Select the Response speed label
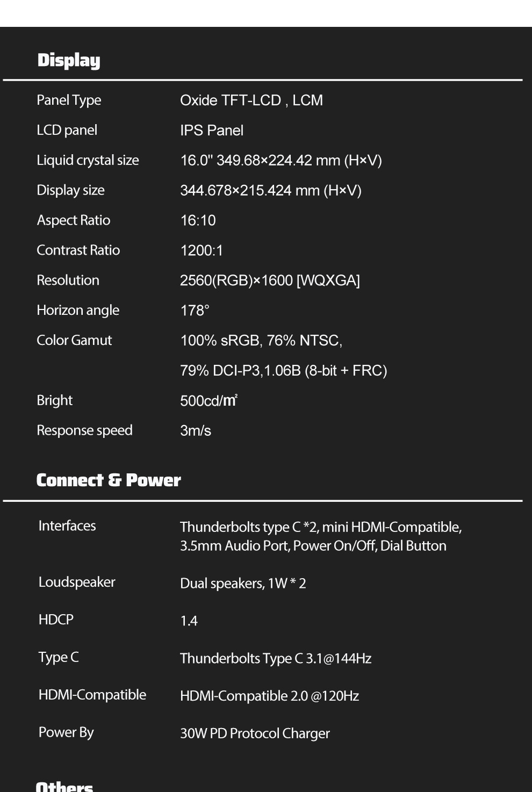The image size is (532, 792). point(84,431)
